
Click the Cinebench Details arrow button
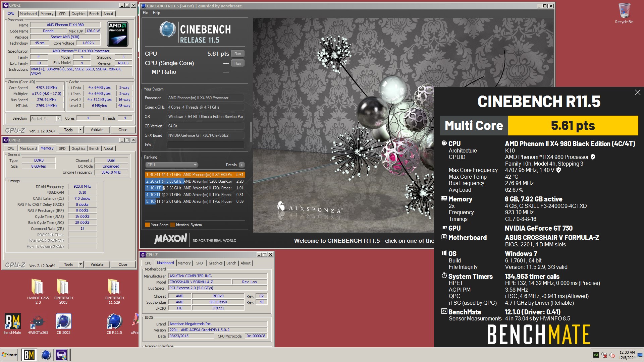coord(241,165)
